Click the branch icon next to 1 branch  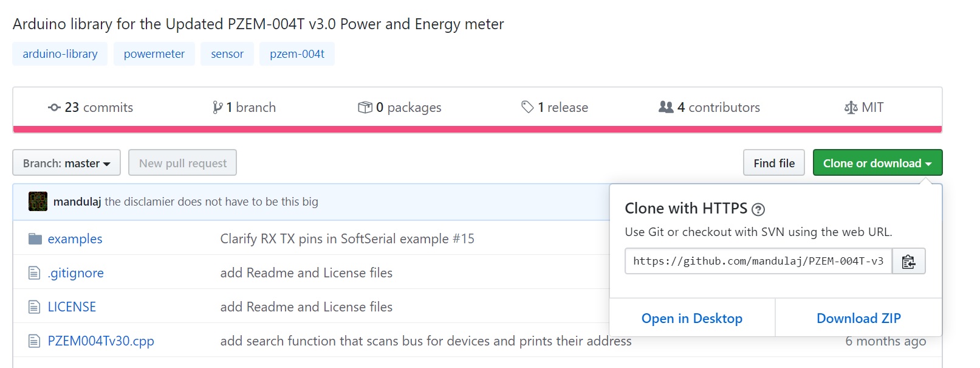(218, 108)
